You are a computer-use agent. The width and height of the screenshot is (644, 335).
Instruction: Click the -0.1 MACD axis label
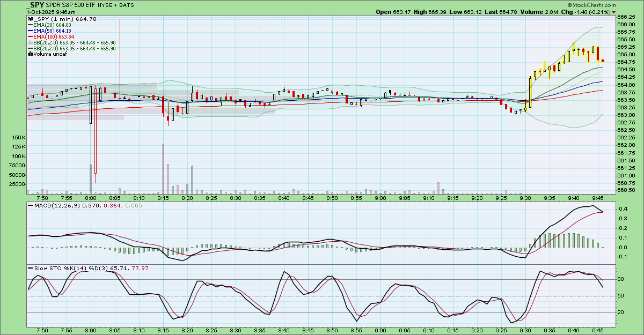[x=622, y=257]
